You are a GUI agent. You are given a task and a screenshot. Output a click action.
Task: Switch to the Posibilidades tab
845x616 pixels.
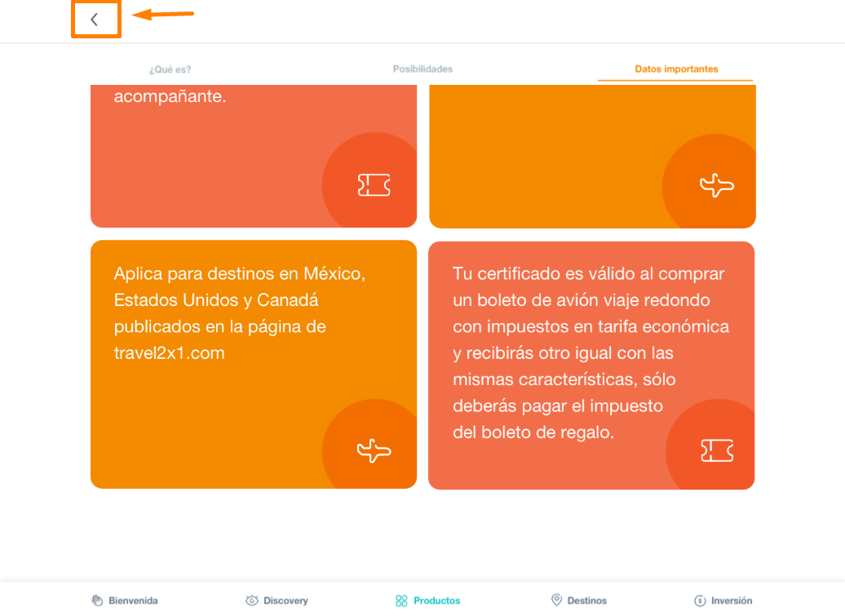click(422, 69)
